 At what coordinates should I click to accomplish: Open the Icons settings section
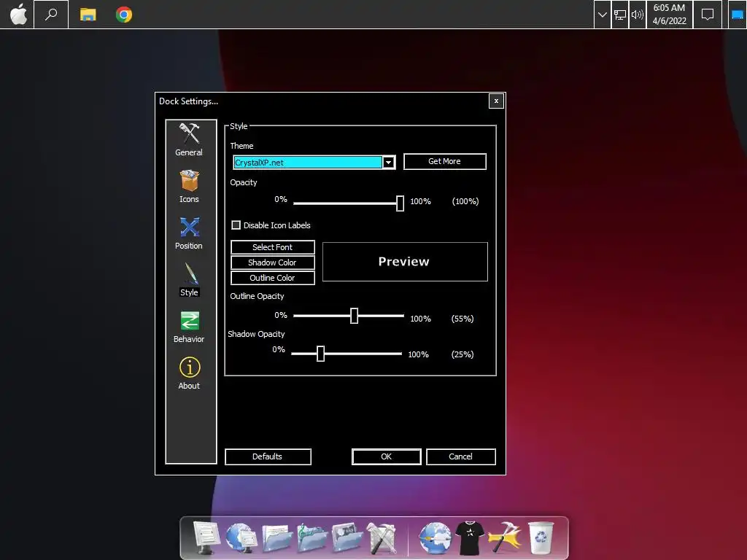(189, 187)
